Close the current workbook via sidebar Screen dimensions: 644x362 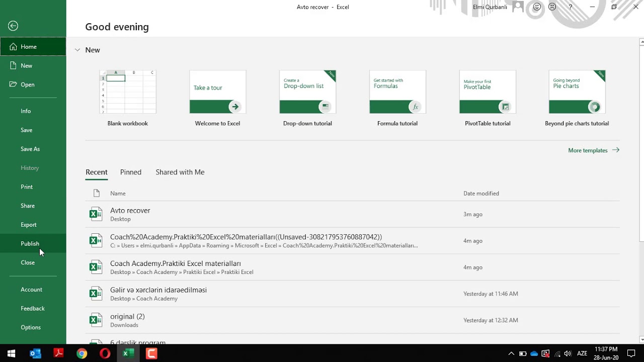33,262
